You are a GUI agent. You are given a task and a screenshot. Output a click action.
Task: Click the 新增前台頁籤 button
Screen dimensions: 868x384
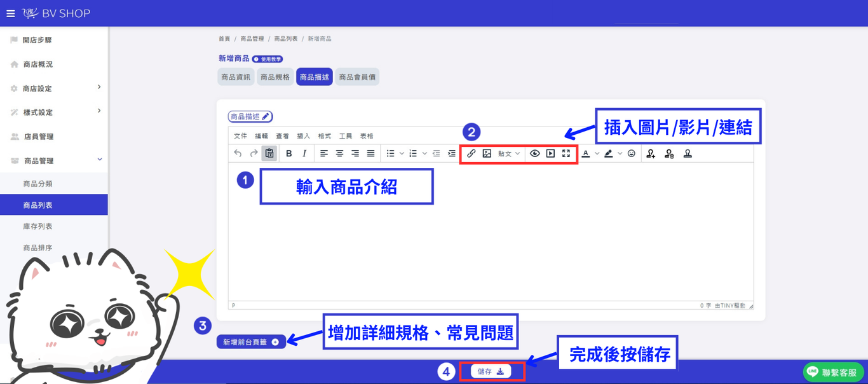pyautogui.click(x=251, y=342)
